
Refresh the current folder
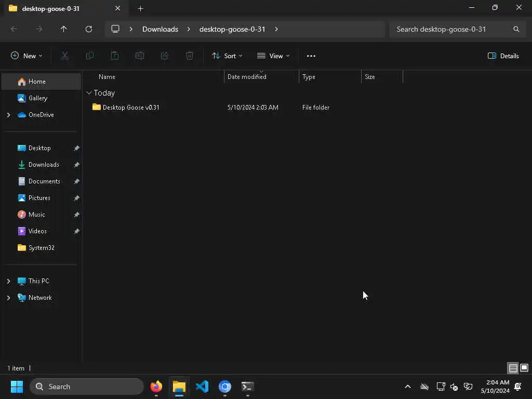pos(89,29)
